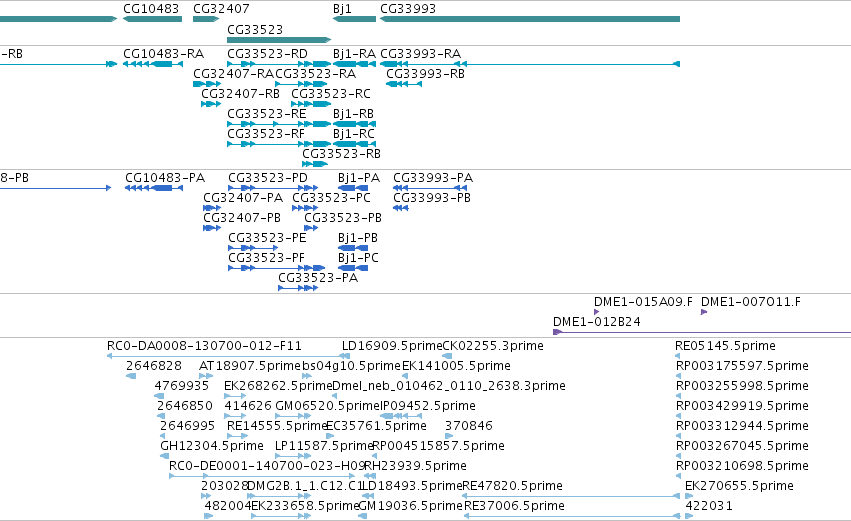Viewport: 851px width, 521px height.
Task: Select transcript CG33993-RA
Action: point(530,64)
